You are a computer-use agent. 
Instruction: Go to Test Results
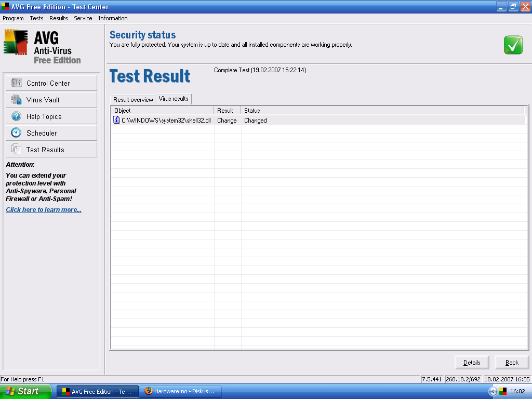click(51, 150)
